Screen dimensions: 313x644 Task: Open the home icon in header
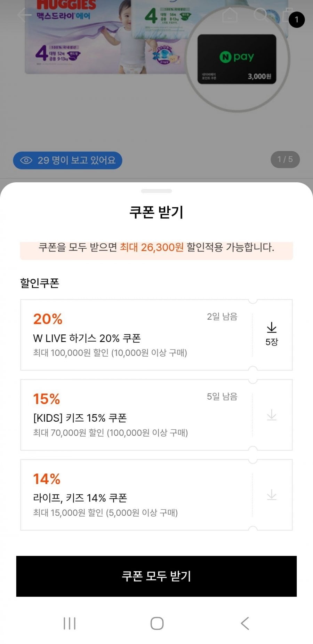click(230, 15)
